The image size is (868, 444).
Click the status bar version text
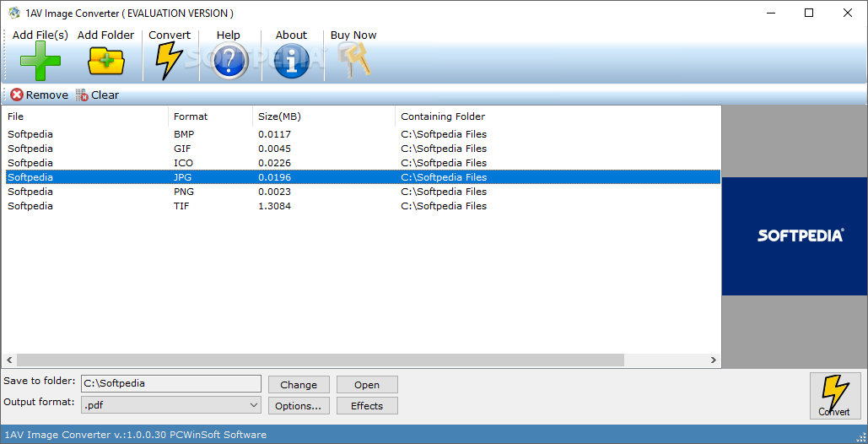click(135, 435)
